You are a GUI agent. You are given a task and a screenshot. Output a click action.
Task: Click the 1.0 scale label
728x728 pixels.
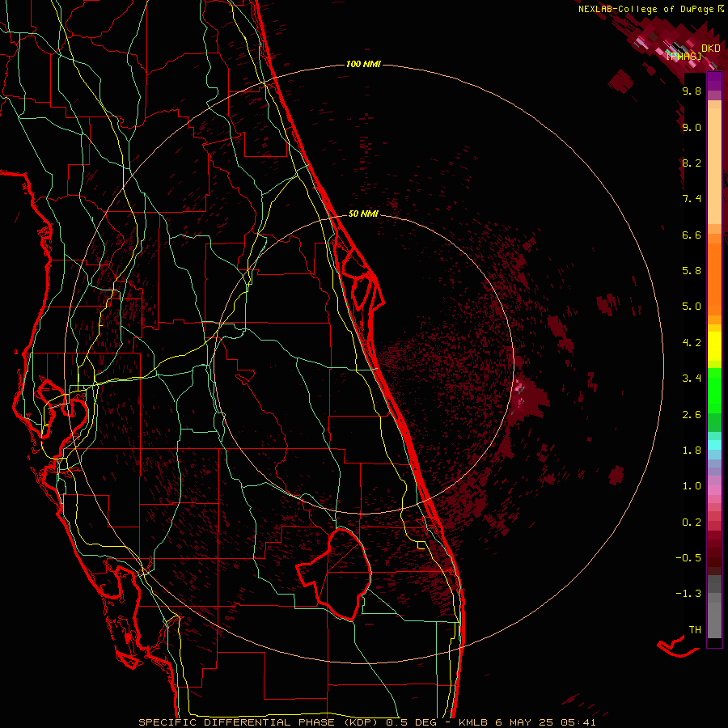tap(692, 486)
